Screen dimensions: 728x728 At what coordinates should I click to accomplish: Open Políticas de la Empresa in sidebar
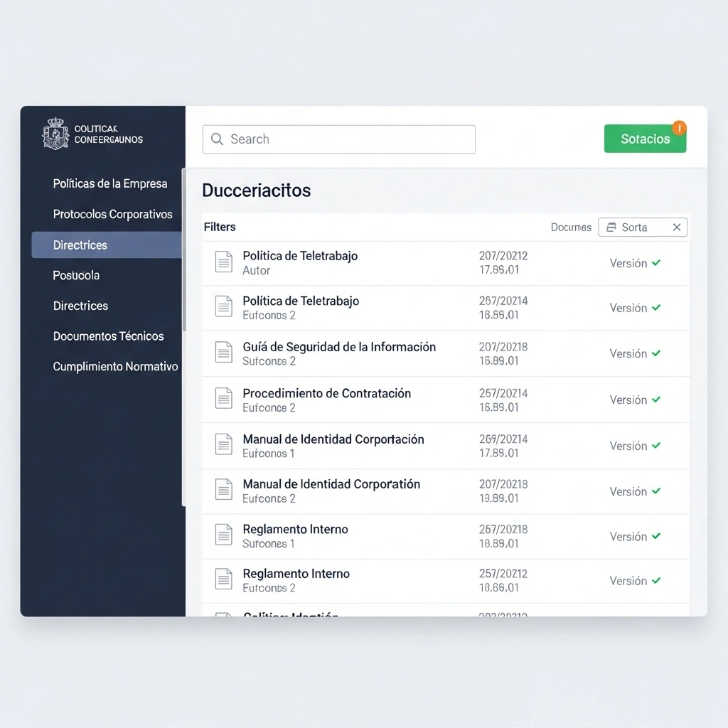(110, 183)
